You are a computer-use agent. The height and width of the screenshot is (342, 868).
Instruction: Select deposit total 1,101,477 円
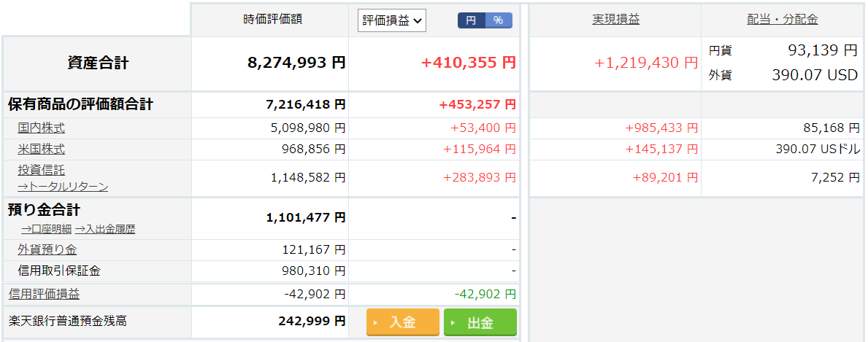306,217
